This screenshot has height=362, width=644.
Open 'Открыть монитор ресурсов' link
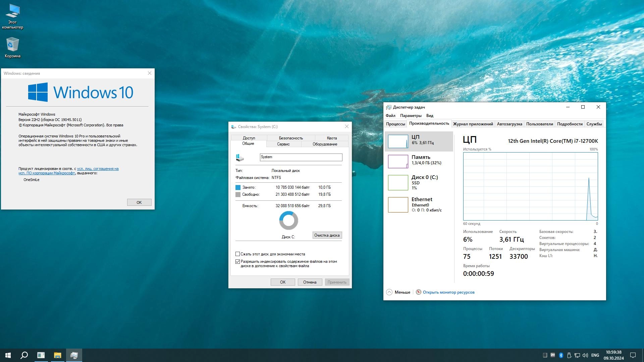pos(448,292)
